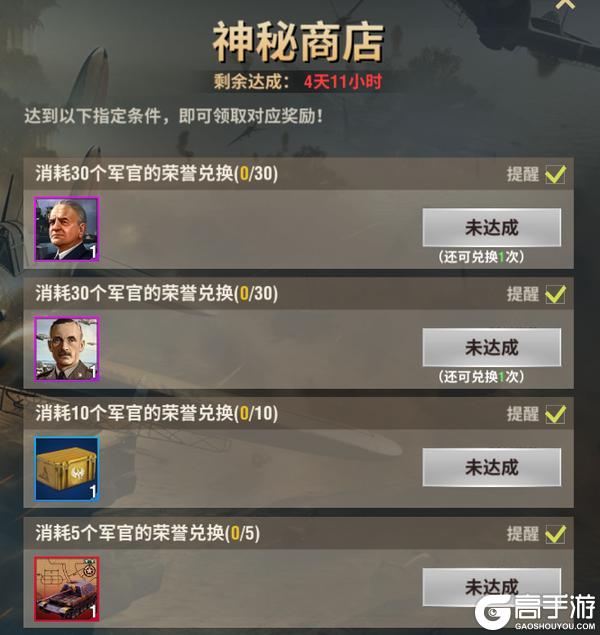Tap the 神秘商店 title

pyautogui.click(x=298, y=43)
